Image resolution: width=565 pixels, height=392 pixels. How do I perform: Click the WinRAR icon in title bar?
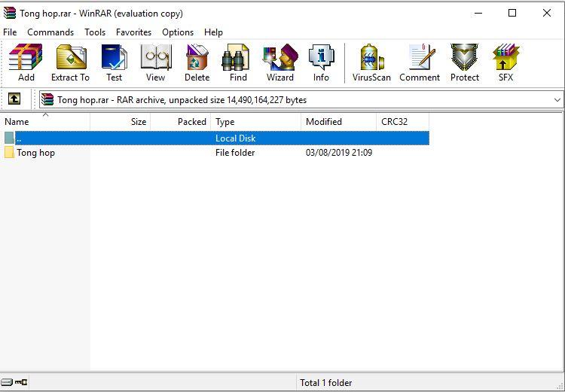click(x=10, y=14)
